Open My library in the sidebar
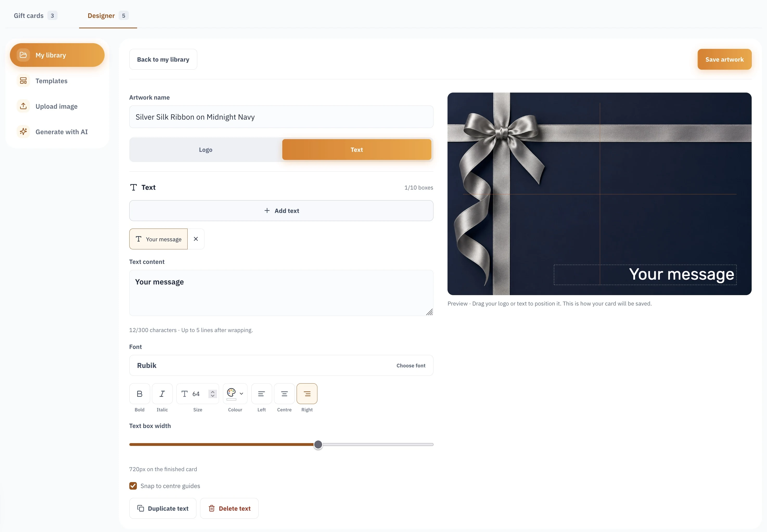 coord(57,55)
